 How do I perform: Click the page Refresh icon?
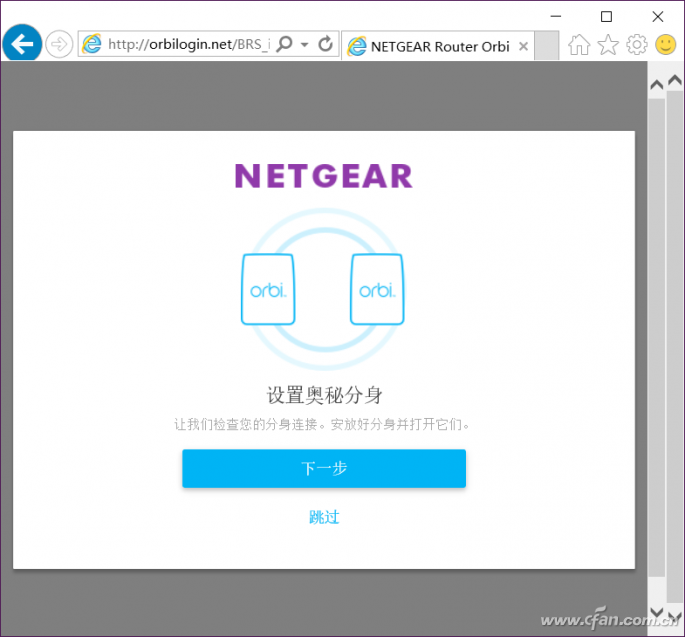pyautogui.click(x=325, y=44)
